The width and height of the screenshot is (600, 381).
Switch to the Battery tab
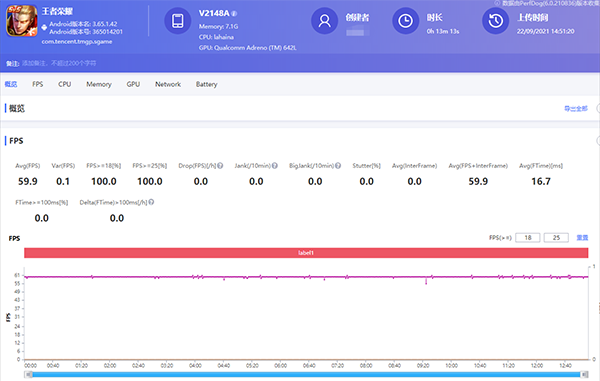coord(206,84)
